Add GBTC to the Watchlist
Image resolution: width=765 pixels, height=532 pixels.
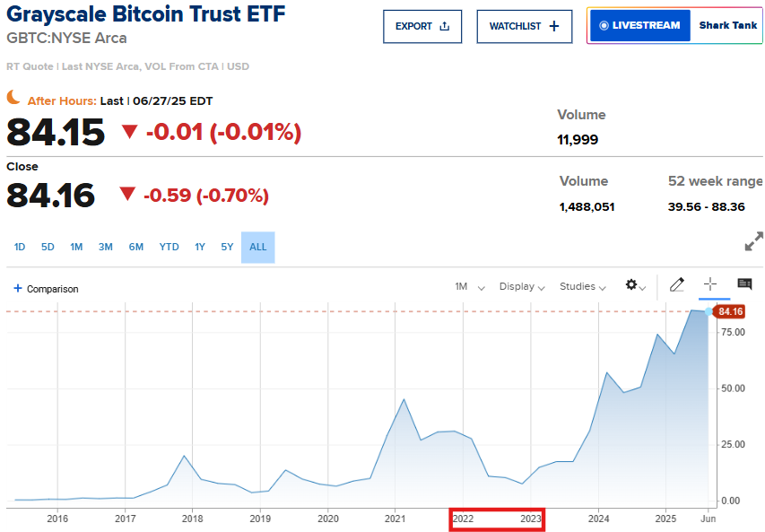pos(524,27)
